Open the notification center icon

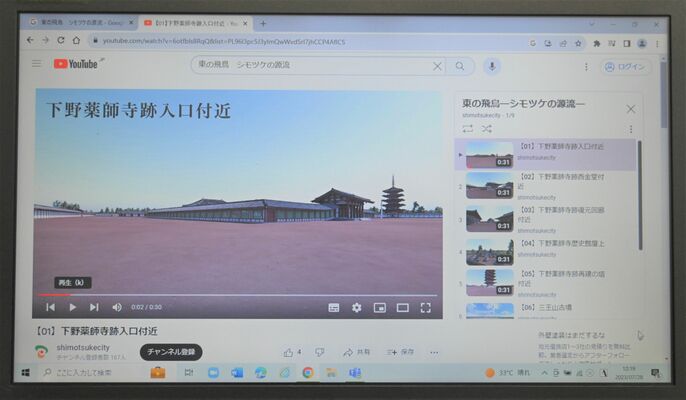pos(655,373)
